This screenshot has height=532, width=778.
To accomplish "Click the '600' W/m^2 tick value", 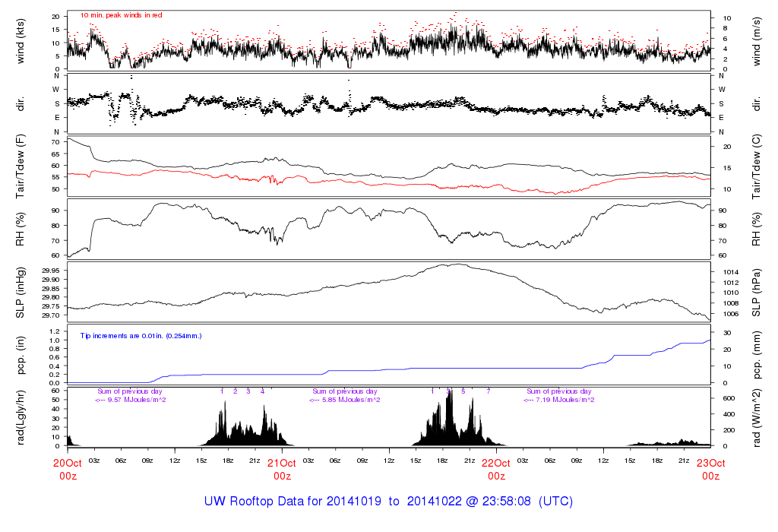I will pyautogui.click(x=729, y=398).
